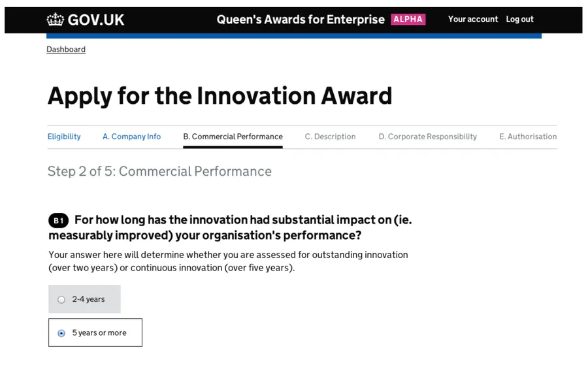This screenshot has width=588, height=390.
Task: Click the GOV.UK wordmark text
Action: pos(95,20)
